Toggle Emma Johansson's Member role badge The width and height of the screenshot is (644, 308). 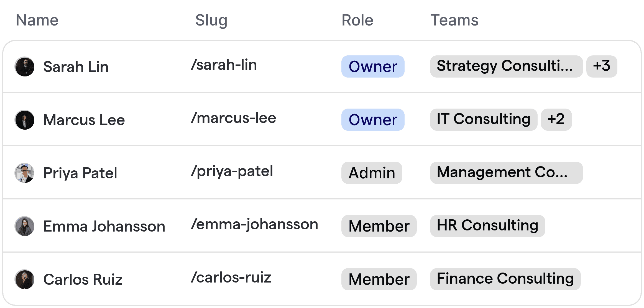tap(379, 226)
